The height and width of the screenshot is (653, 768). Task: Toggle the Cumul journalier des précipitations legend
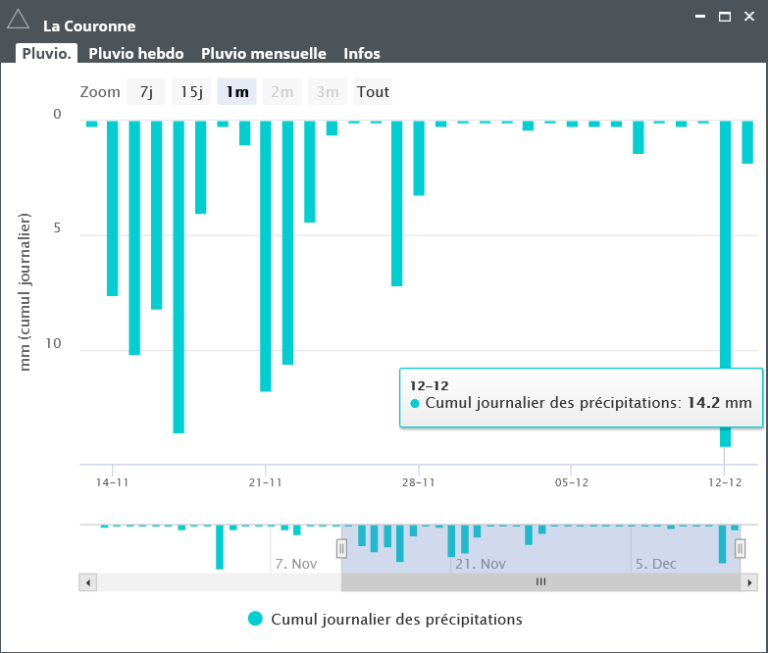(x=385, y=619)
